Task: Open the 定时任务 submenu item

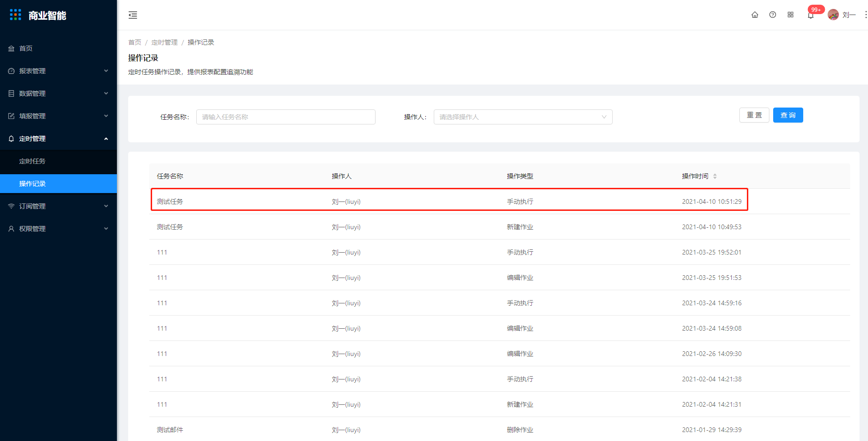Action: pyautogui.click(x=58, y=161)
